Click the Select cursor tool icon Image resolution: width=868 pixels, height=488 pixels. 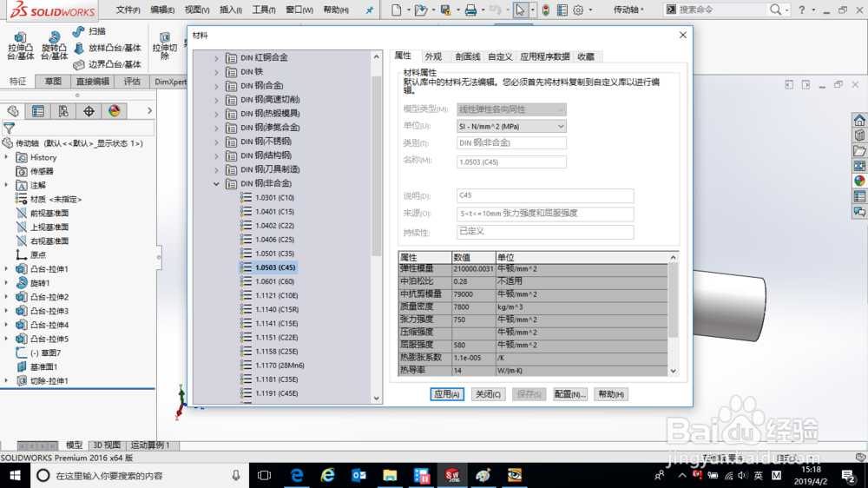tap(520, 10)
